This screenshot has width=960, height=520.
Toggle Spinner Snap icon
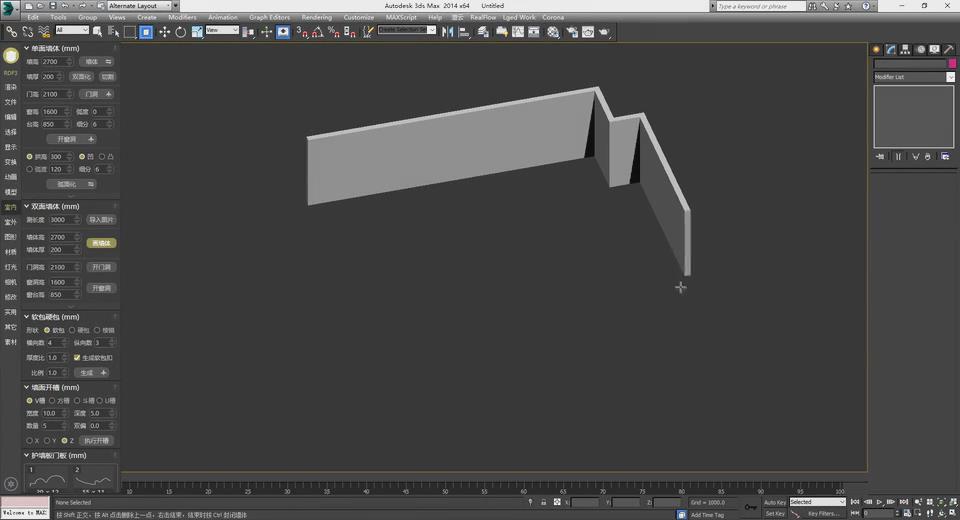(x=350, y=32)
